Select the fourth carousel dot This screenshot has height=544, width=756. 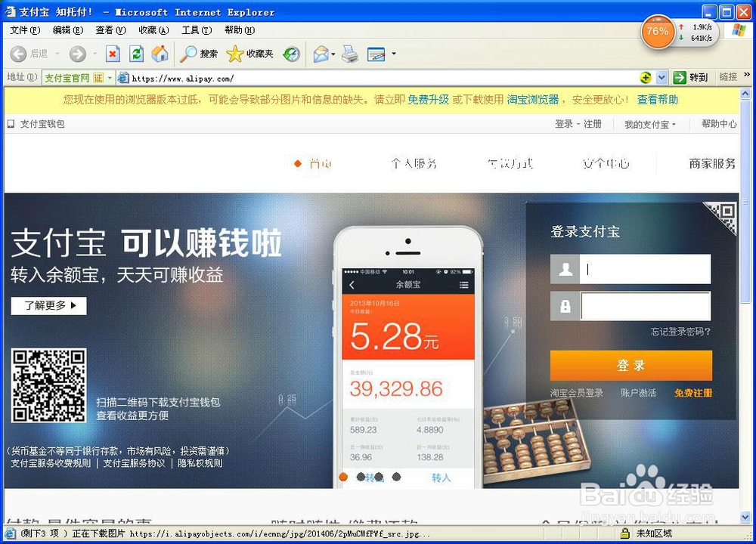pos(396,477)
